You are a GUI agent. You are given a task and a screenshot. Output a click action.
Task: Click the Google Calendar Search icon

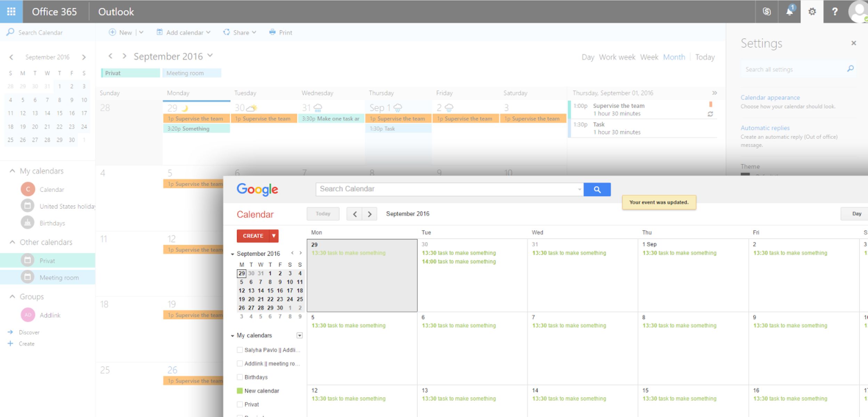597,189
